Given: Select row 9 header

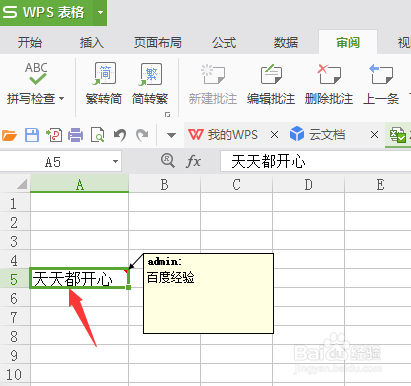Looking at the screenshot, I should click(x=15, y=355).
